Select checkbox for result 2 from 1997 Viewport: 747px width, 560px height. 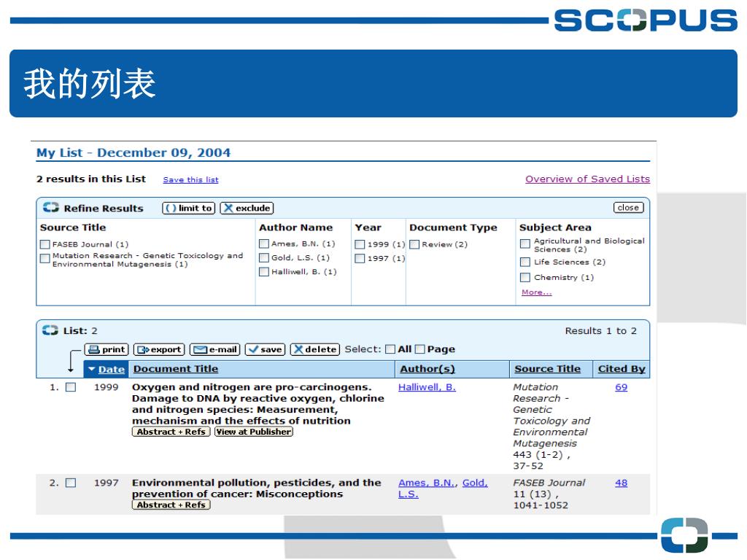pyautogui.click(x=71, y=483)
